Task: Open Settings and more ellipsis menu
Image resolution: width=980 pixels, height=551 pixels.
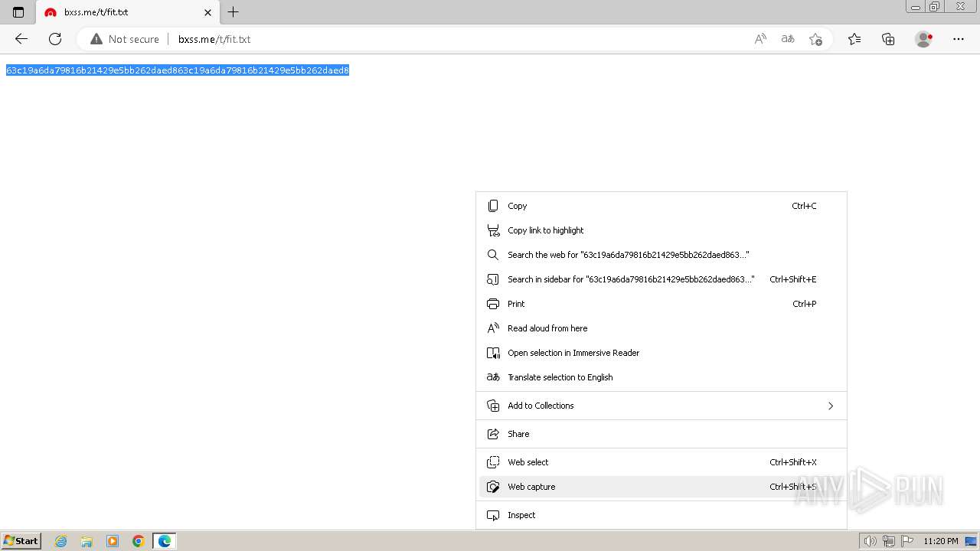Action: [x=959, y=39]
